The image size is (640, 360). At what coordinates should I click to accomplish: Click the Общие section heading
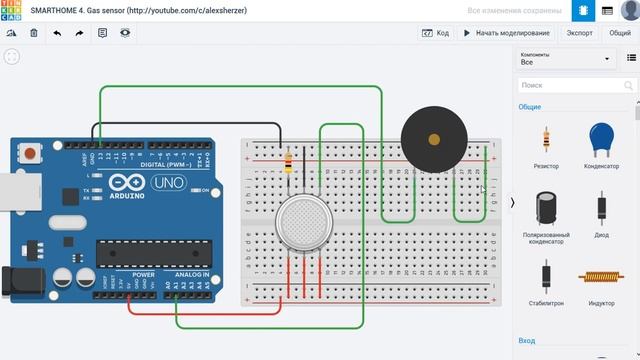tap(529, 107)
